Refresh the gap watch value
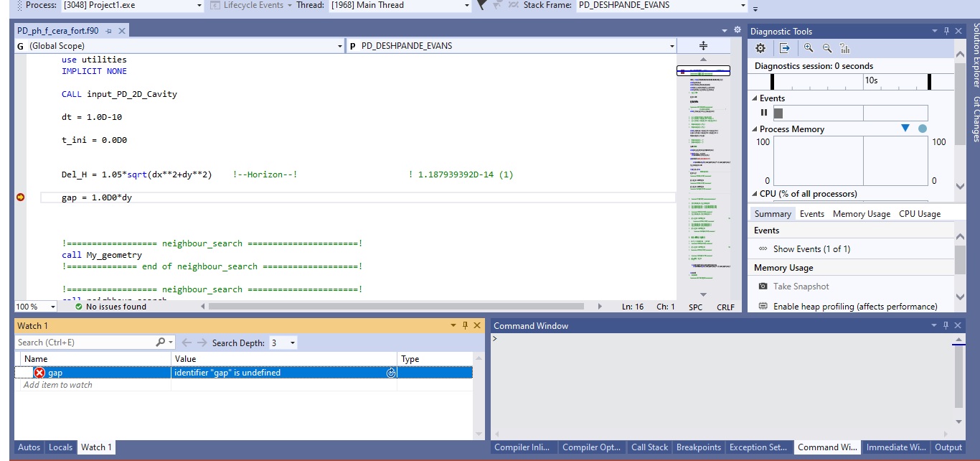 tap(391, 373)
